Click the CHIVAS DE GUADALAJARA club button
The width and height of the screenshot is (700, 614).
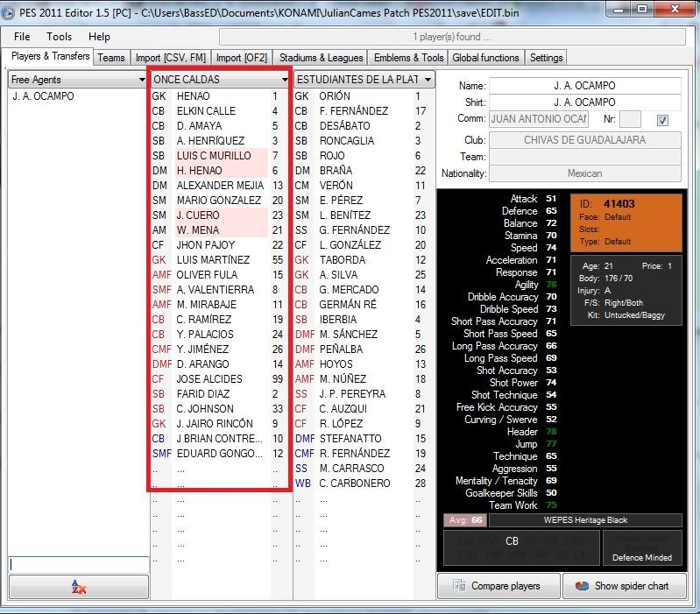click(x=585, y=140)
